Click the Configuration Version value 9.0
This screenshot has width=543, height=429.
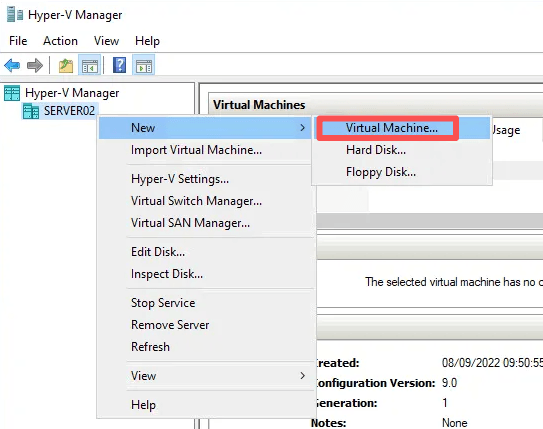449,383
